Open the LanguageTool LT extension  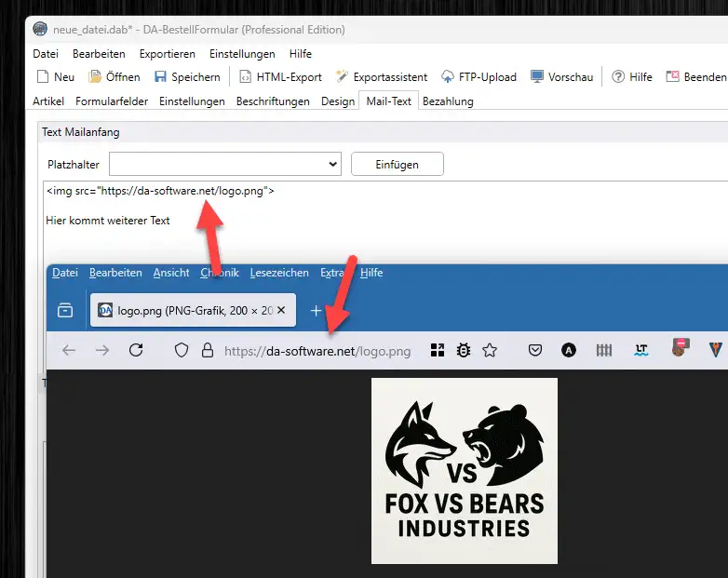[641, 350]
